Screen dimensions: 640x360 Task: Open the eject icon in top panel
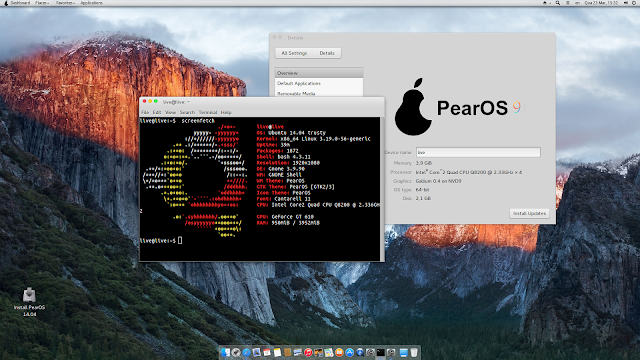[x=545, y=3]
